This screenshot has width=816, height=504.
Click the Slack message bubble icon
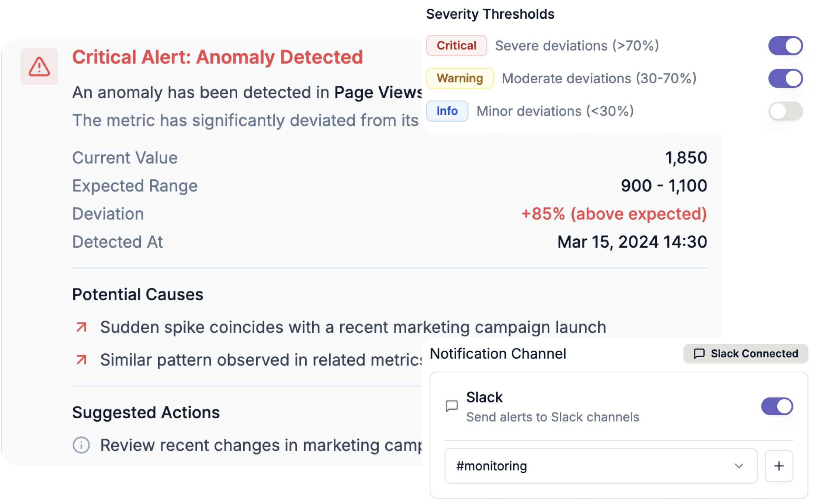[452, 407]
